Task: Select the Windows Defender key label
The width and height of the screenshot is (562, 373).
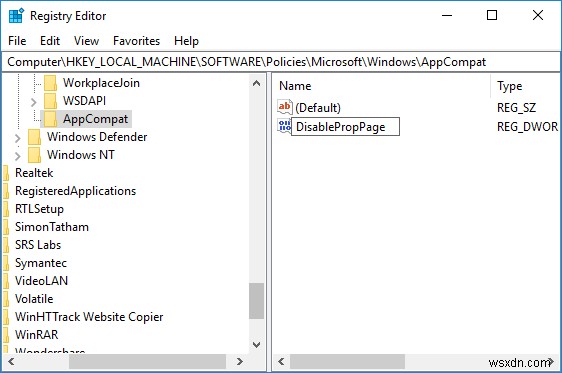Action: pos(97,137)
